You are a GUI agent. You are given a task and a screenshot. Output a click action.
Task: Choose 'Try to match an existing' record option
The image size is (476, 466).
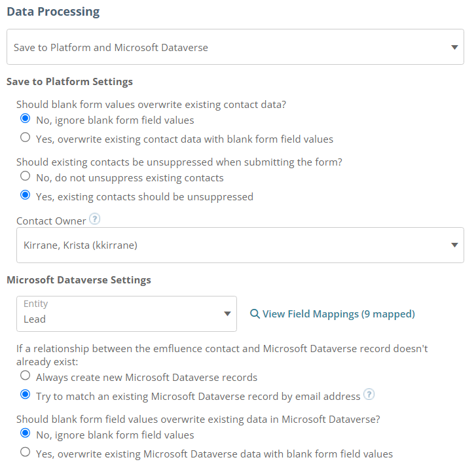coord(25,395)
